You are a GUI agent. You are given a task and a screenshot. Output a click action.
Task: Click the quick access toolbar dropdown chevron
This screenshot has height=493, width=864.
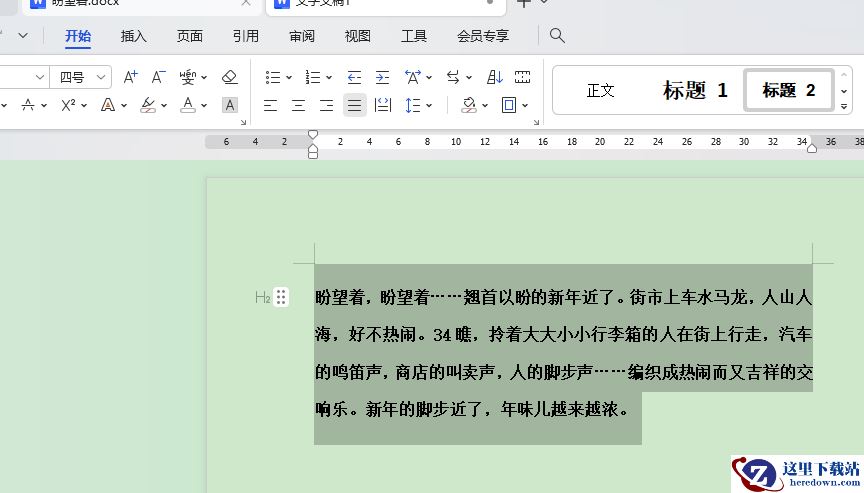(x=23, y=36)
